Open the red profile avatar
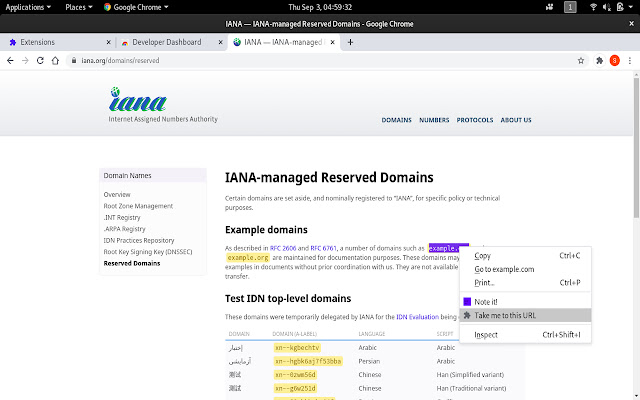This screenshot has width=640, height=400. click(615, 60)
